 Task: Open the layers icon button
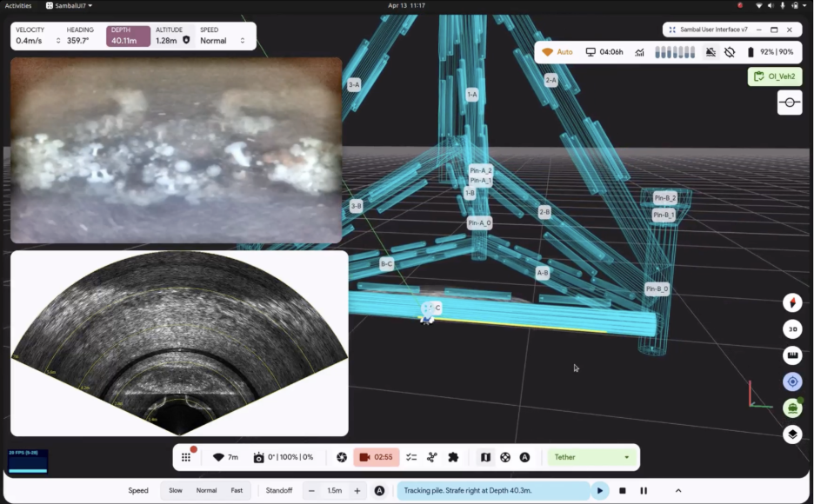point(793,434)
